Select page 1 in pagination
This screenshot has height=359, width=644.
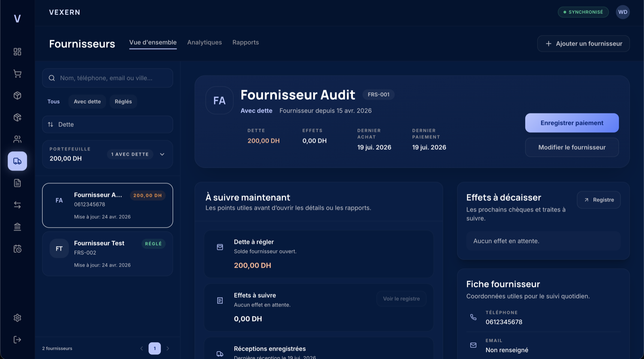point(155,349)
